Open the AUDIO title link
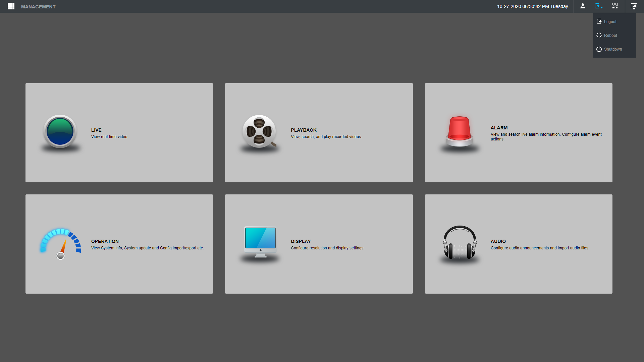 [498, 241]
